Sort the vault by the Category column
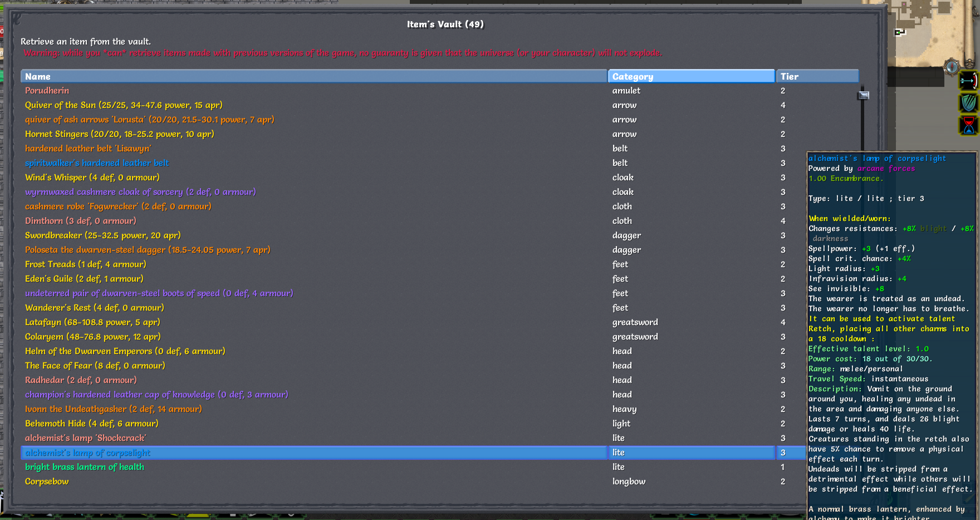This screenshot has height=520, width=980. pyautogui.click(x=692, y=76)
